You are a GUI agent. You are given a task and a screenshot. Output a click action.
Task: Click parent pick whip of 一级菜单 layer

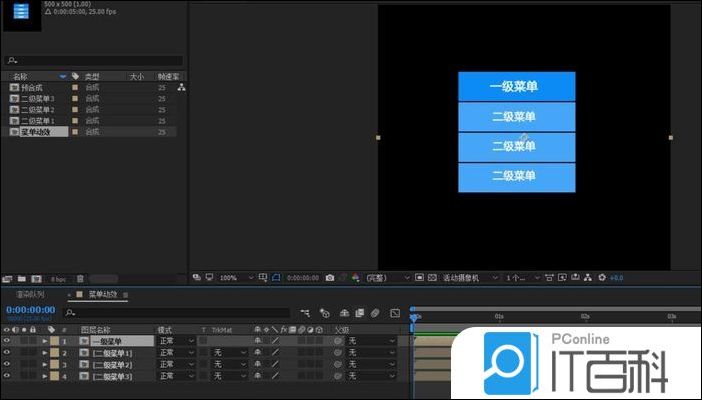(338, 341)
